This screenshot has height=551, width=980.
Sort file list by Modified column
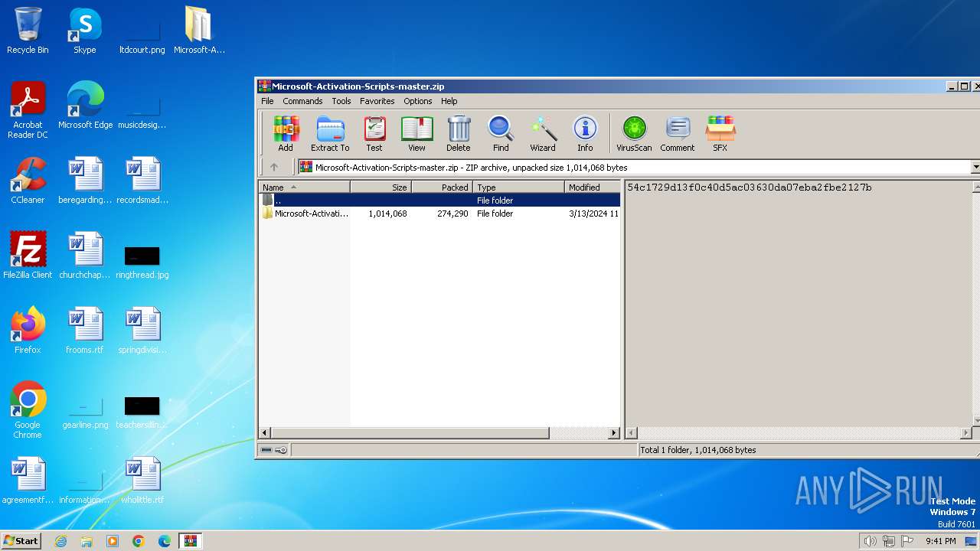point(592,187)
